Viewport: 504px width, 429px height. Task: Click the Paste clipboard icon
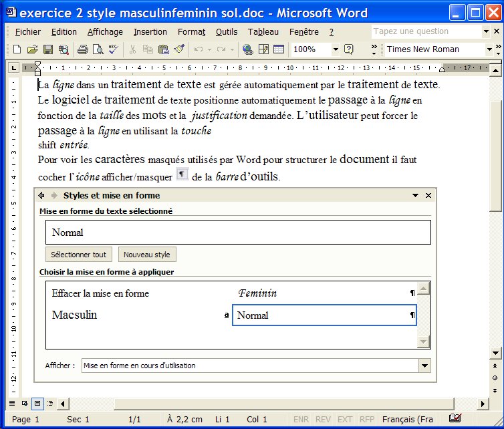click(164, 49)
